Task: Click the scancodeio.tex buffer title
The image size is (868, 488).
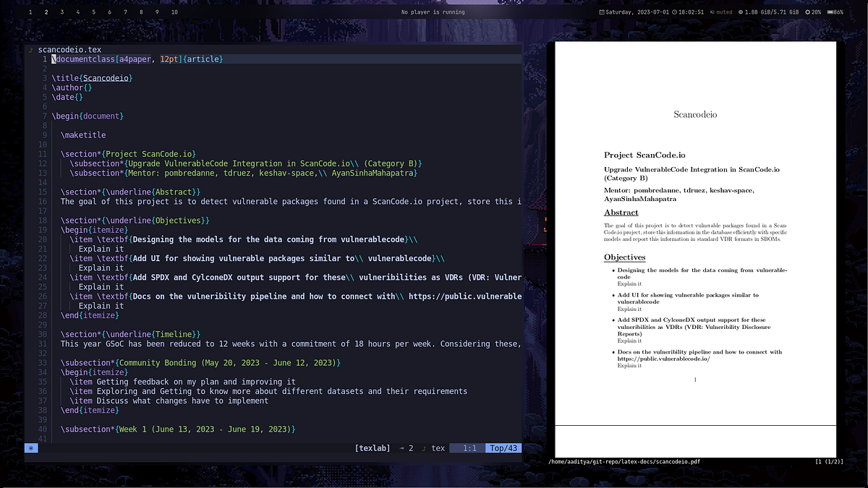Action: [69, 51]
